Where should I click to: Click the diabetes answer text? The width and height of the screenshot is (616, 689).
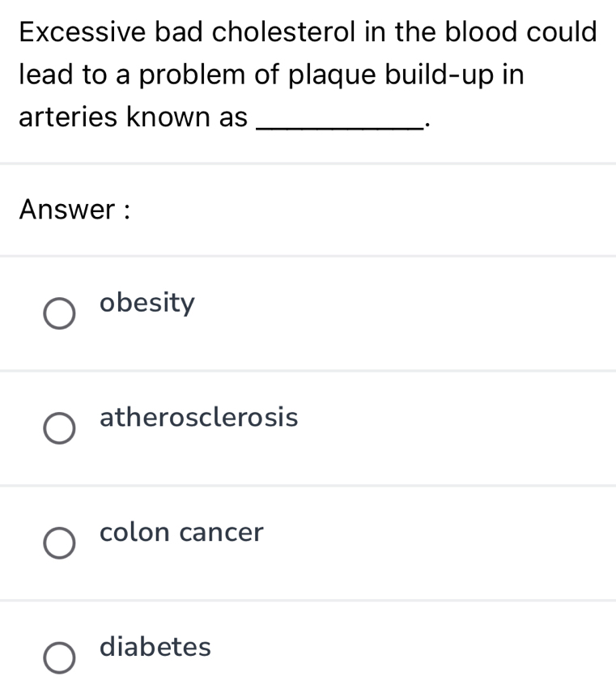coord(155,647)
